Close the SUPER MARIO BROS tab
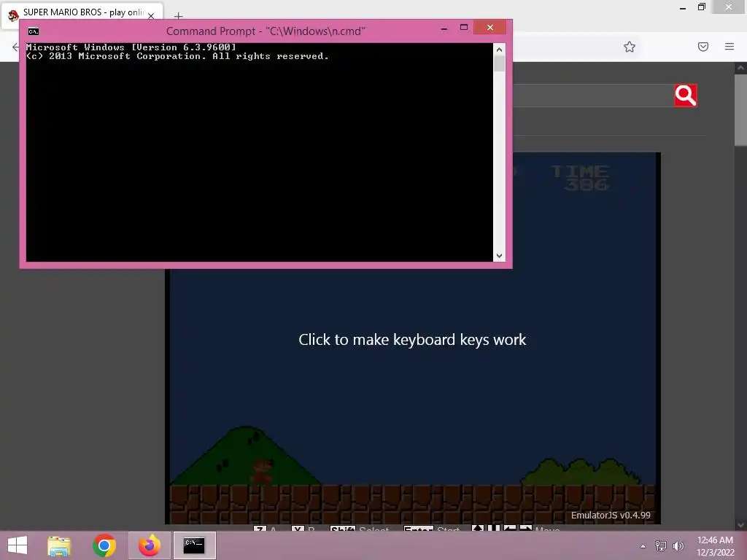This screenshot has height=560, width=747. point(151,16)
